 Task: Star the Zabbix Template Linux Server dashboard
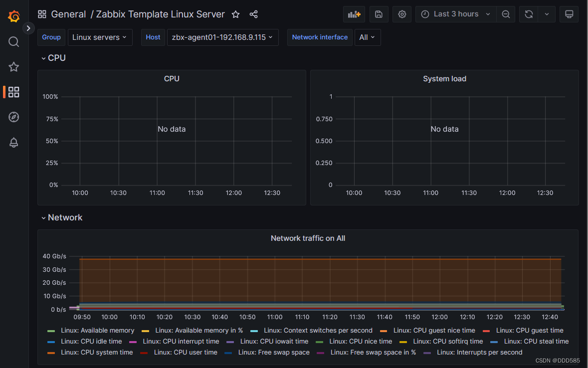coord(235,14)
